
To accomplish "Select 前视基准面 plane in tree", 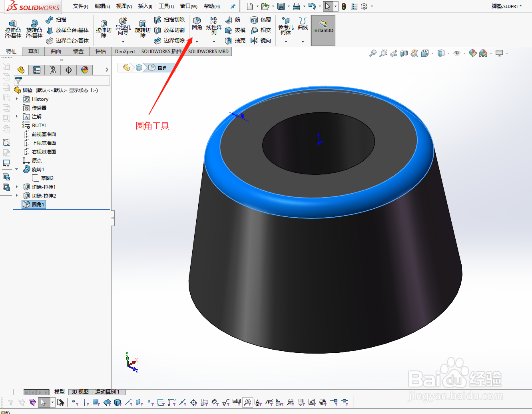I will pos(40,134).
